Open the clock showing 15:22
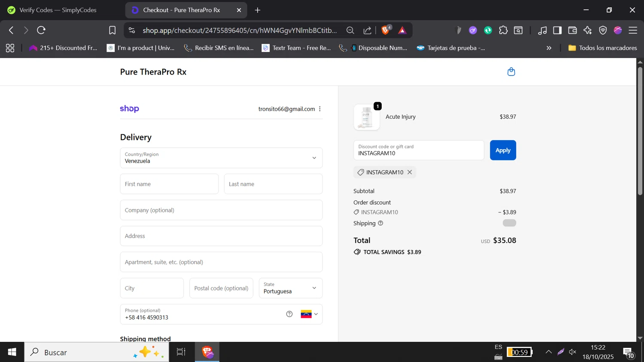This screenshot has height=362, width=644. coord(598,352)
